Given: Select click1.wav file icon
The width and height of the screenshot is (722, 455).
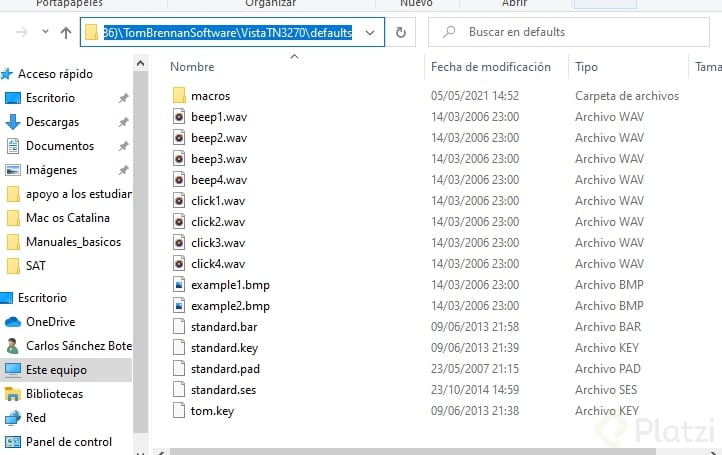Looking at the screenshot, I should pyautogui.click(x=179, y=201).
